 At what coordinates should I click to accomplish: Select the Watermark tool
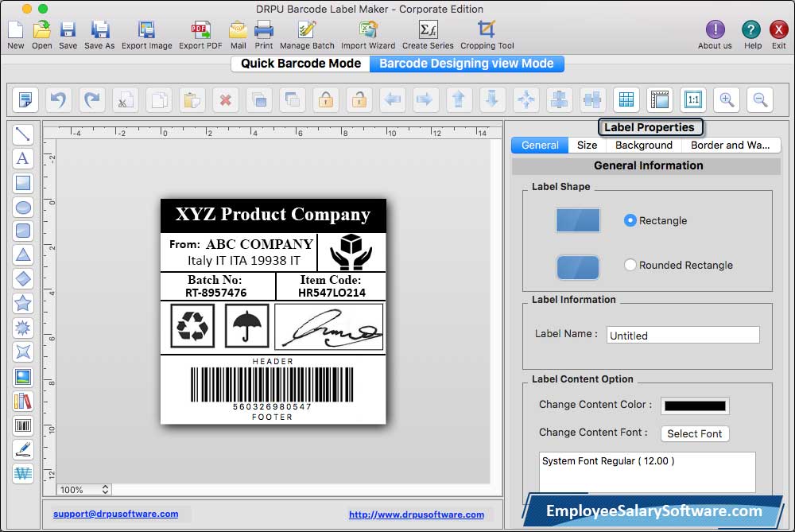tap(23, 474)
